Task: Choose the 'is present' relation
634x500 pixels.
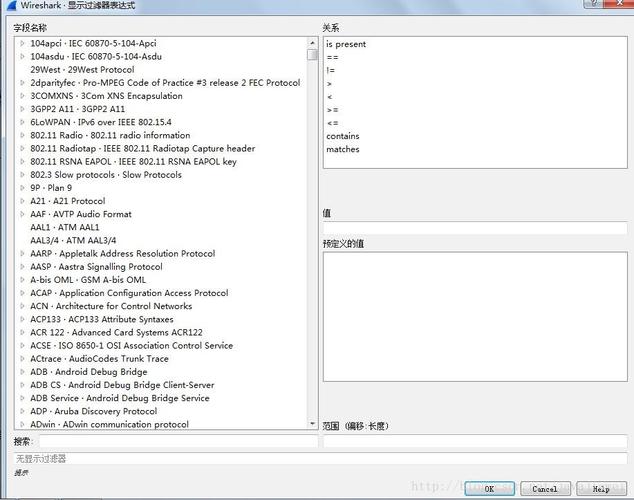Action: tap(346, 44)
